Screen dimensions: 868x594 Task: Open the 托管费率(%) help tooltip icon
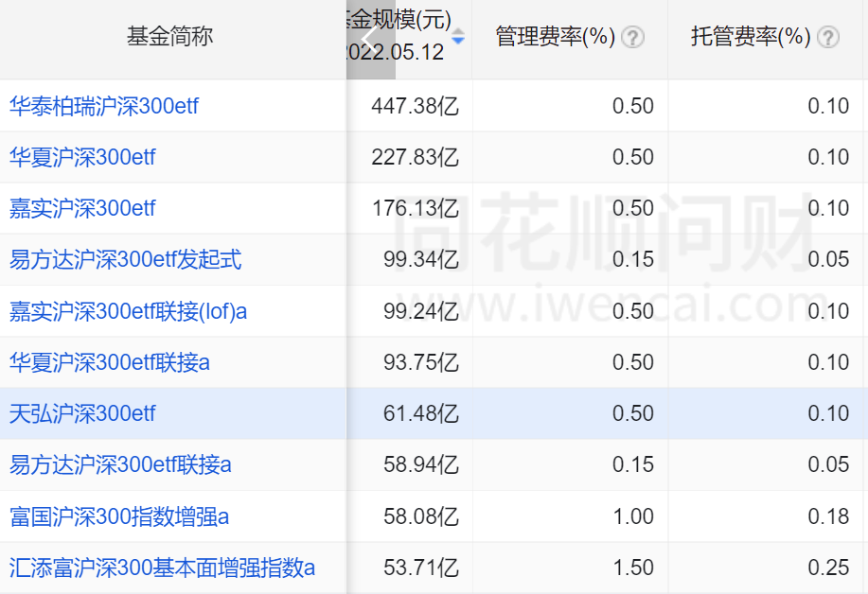click(828, 38)
